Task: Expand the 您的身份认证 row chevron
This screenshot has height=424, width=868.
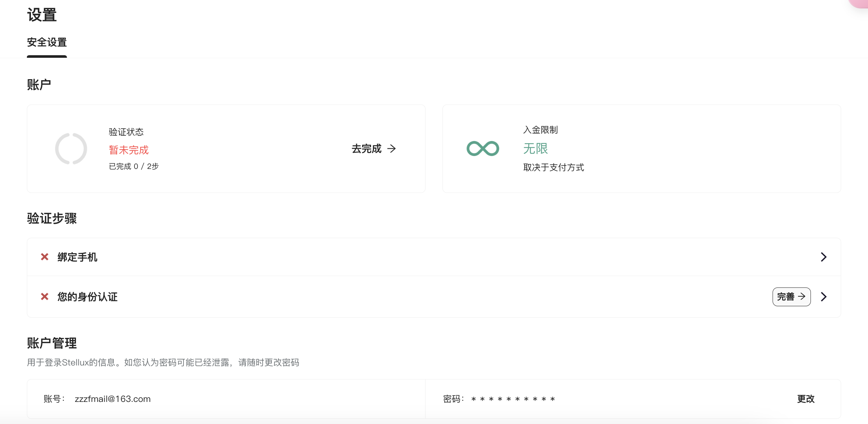Action: [x=824, y=297]
